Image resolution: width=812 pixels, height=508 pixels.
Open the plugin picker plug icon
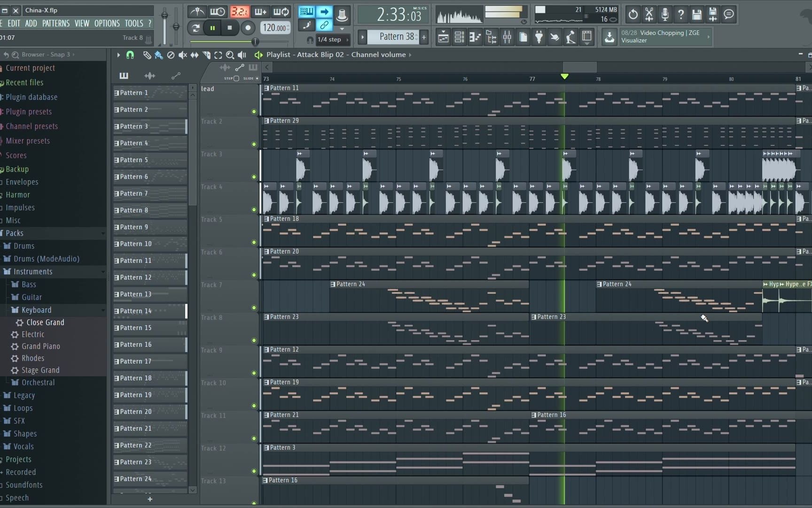point(539,37)
